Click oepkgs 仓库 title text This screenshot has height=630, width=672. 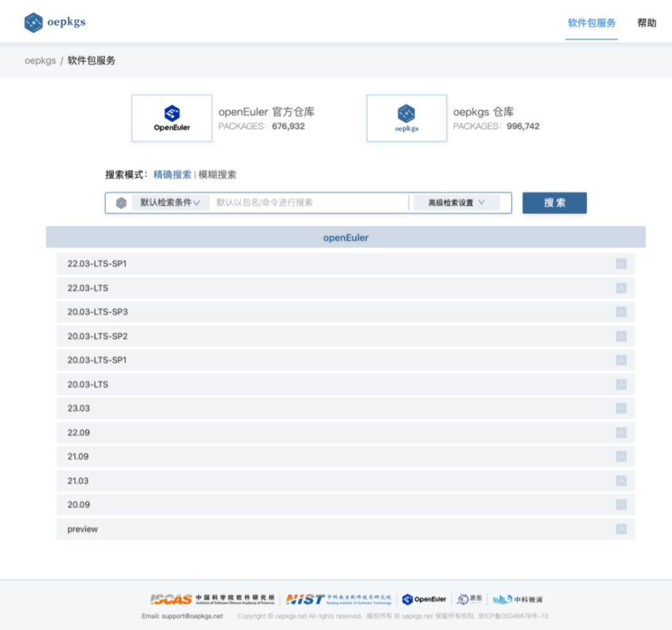(483, 112)
